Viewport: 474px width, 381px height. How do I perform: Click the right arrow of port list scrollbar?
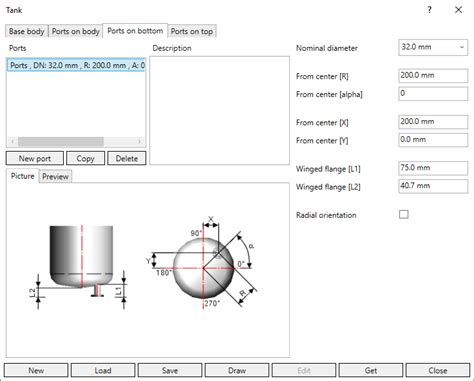139,142
